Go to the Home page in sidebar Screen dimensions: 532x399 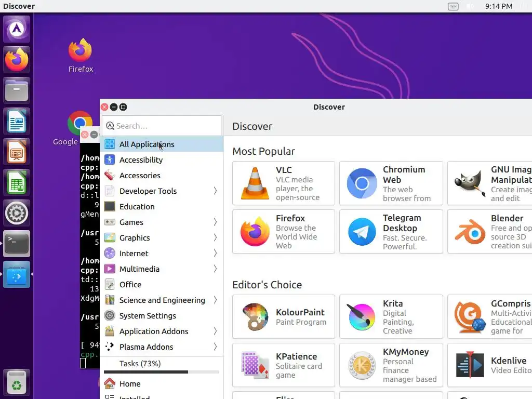(162, 384)
